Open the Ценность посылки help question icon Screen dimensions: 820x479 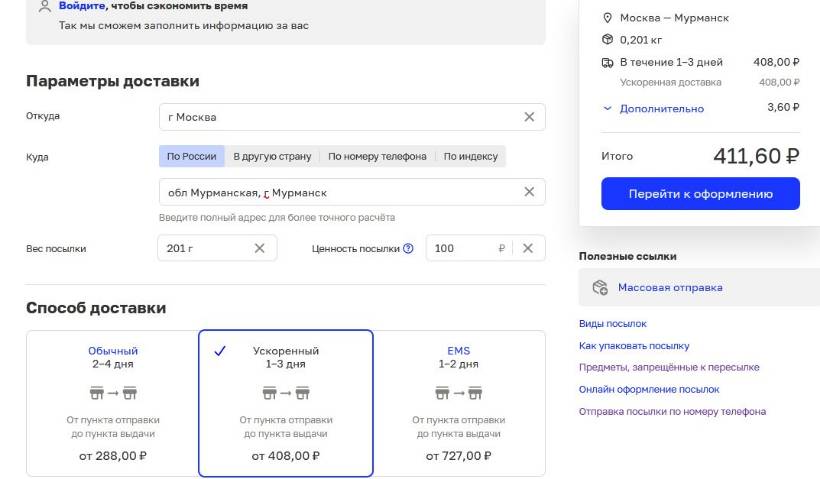tap(408, 248)
